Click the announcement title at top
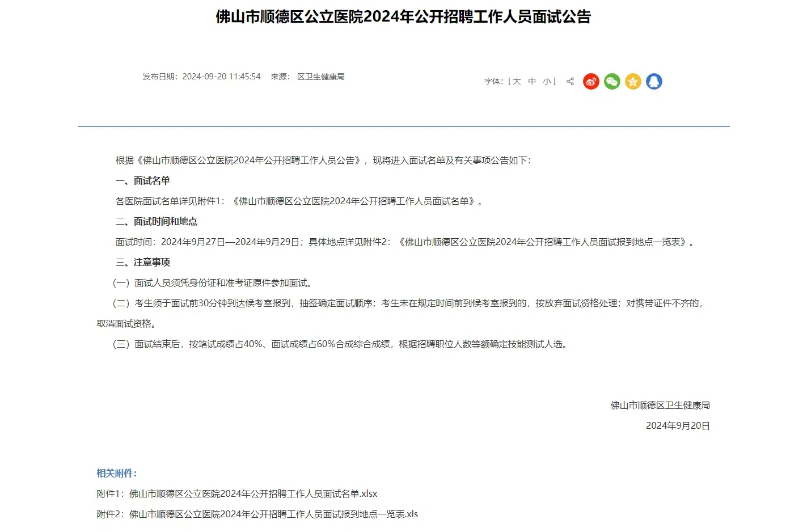The height and width of the screenshot is (532, 807). tap(403, 18)
